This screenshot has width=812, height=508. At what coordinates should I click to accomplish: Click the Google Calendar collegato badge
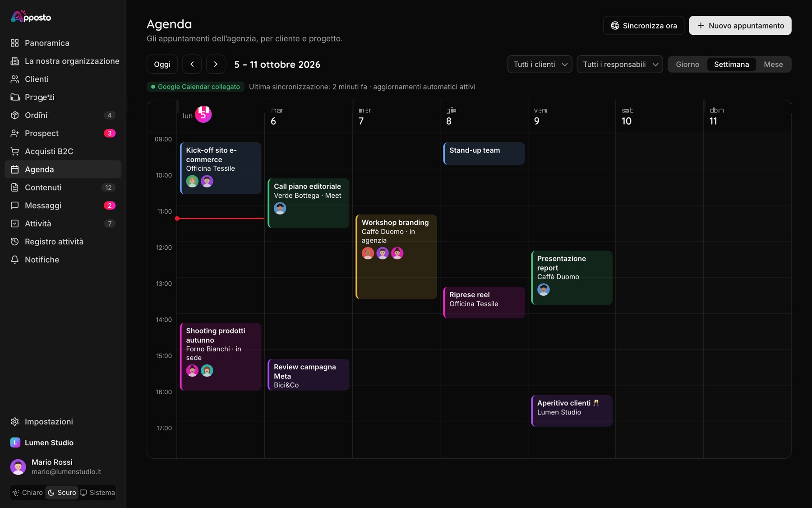(x=195, y=87)
